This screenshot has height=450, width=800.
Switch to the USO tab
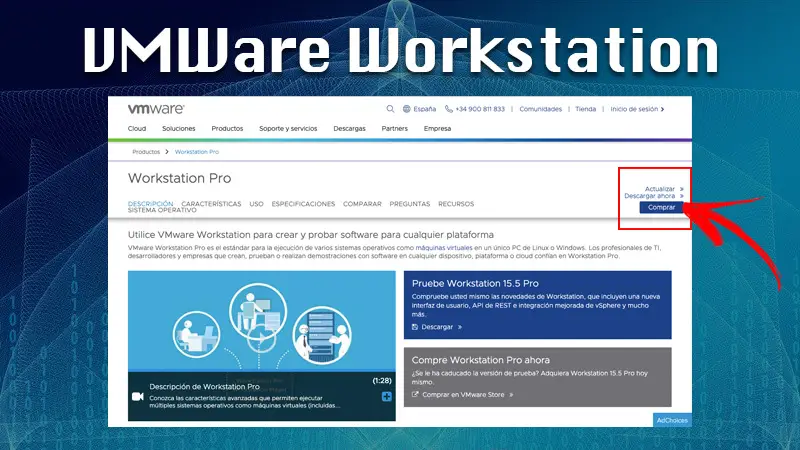point(256,204)
